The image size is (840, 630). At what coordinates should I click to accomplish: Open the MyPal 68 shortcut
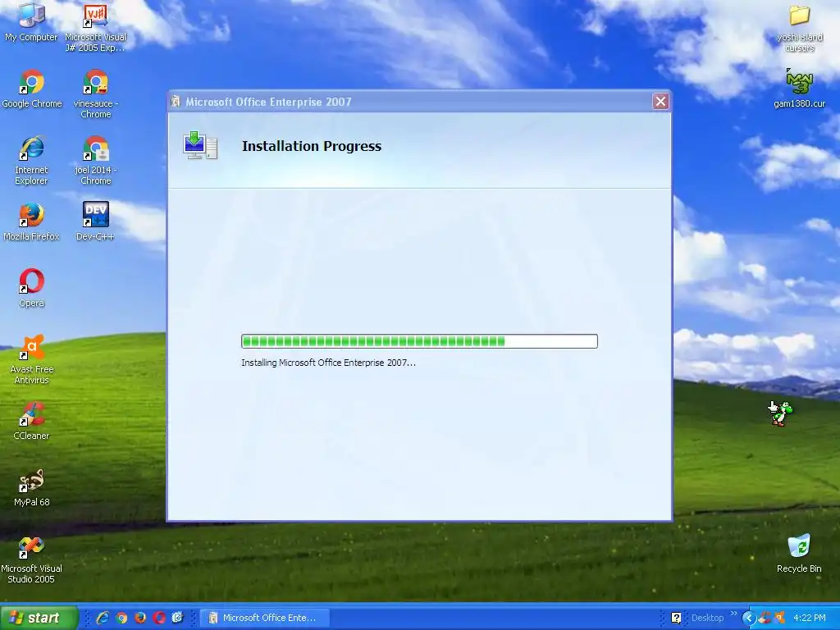pos(32,487)
